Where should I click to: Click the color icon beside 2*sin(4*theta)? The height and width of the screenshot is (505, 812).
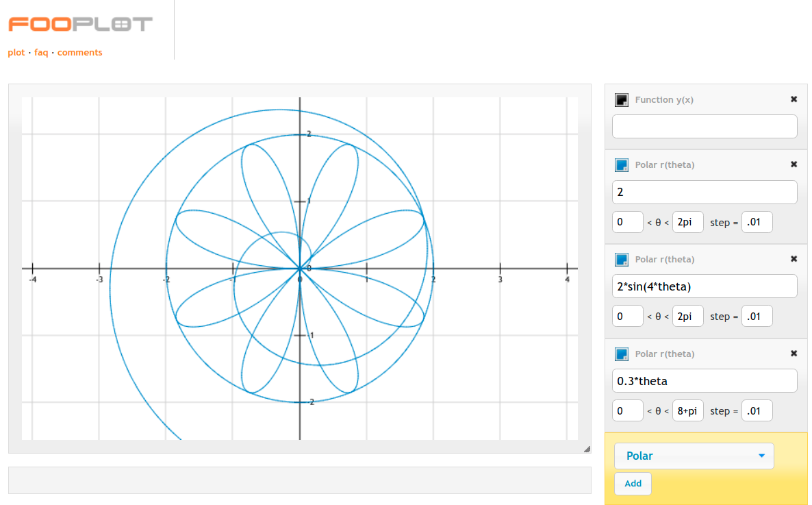click(622, 259)
